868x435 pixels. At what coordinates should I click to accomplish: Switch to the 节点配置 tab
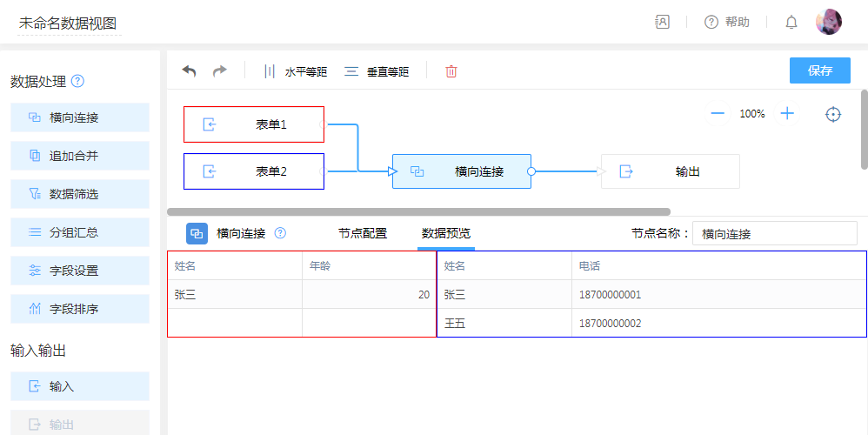[363, 233]
